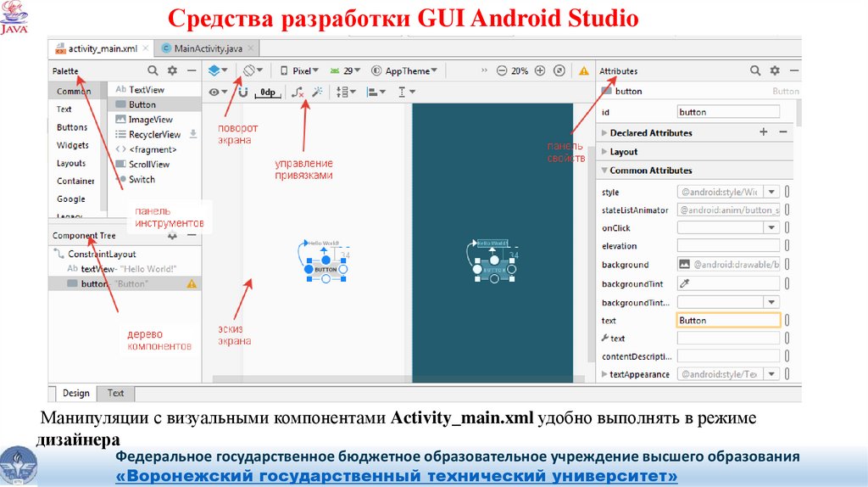Search the Palette with magnifier icon

[x=153, y=70]
